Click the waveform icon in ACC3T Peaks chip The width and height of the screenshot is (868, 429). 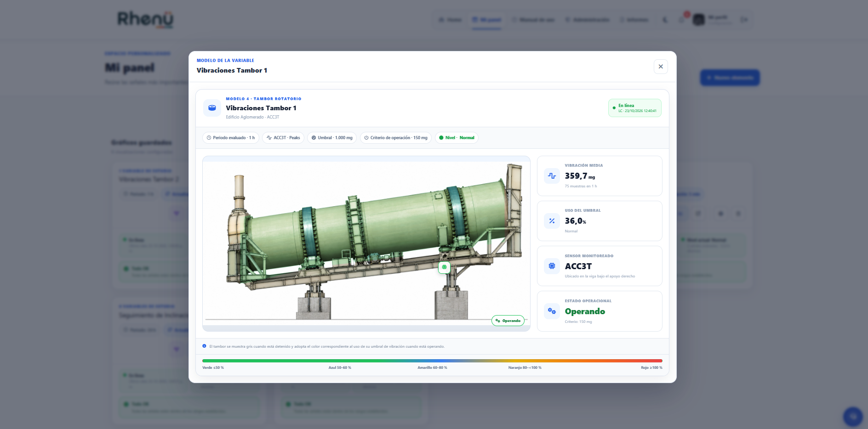pos(269,138)
